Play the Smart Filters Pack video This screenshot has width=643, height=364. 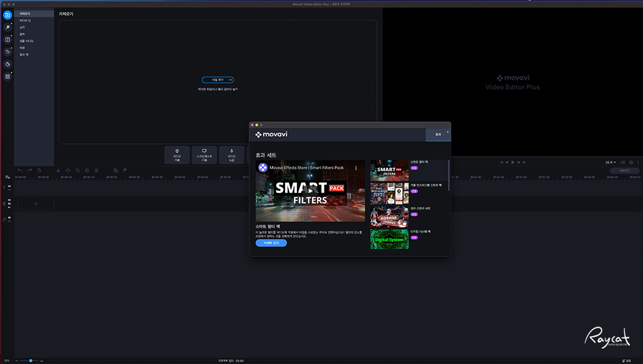[310, 191]
